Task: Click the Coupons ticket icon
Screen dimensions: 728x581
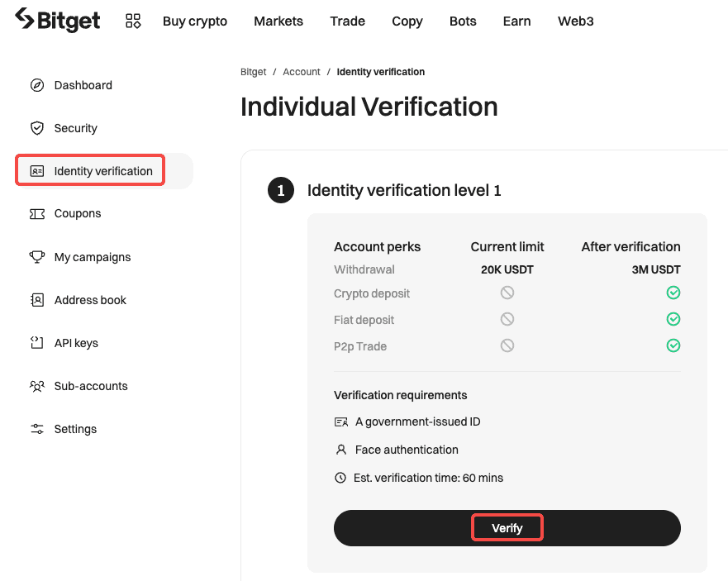Action: click(x=37, y=214)
